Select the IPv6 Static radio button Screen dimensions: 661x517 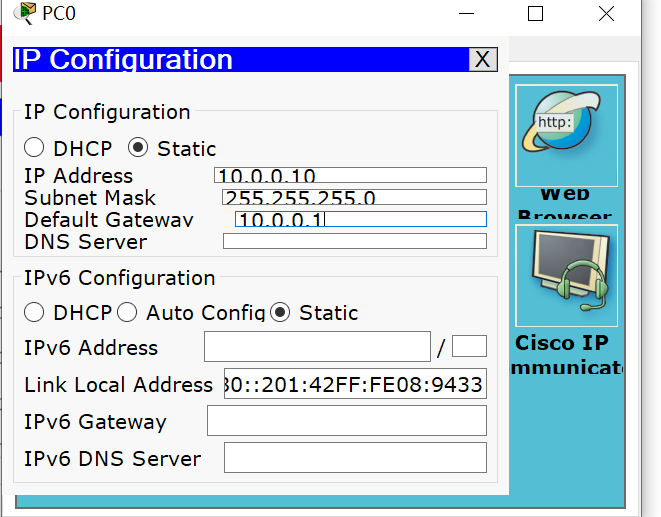[280, 312]
